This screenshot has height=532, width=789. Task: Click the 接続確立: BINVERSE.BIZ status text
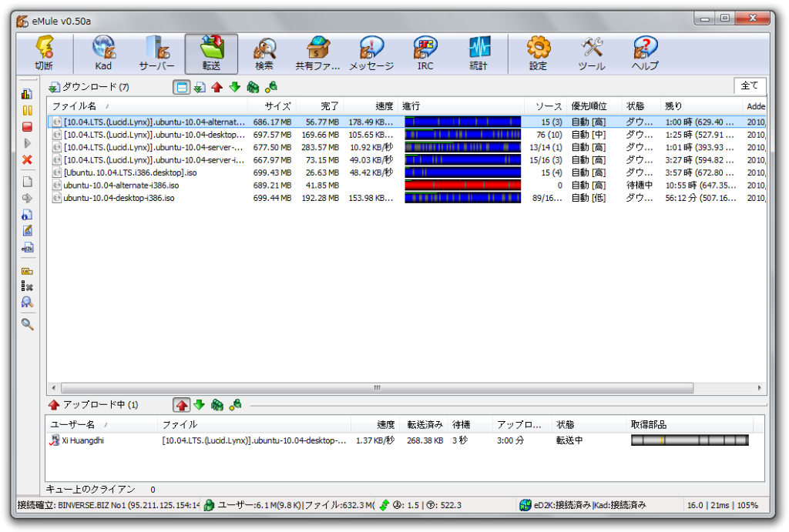coord(109,505)
